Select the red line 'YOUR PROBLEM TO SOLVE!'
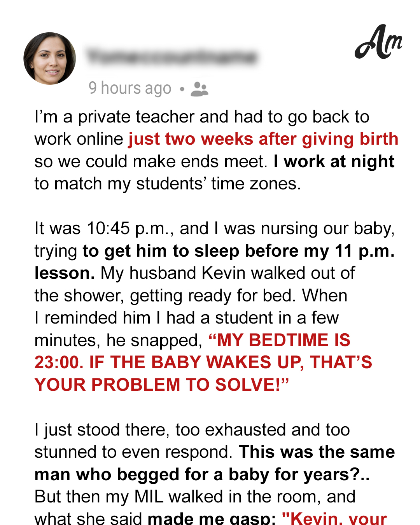The image size is (420, 525). [x=161, y=385]
